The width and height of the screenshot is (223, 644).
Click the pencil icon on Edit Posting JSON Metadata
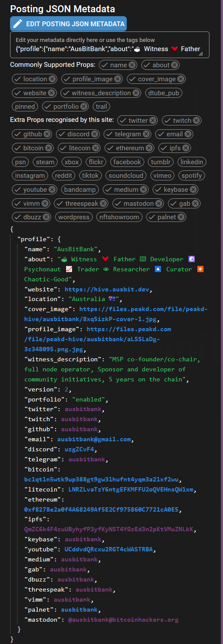tap(17, 24)
